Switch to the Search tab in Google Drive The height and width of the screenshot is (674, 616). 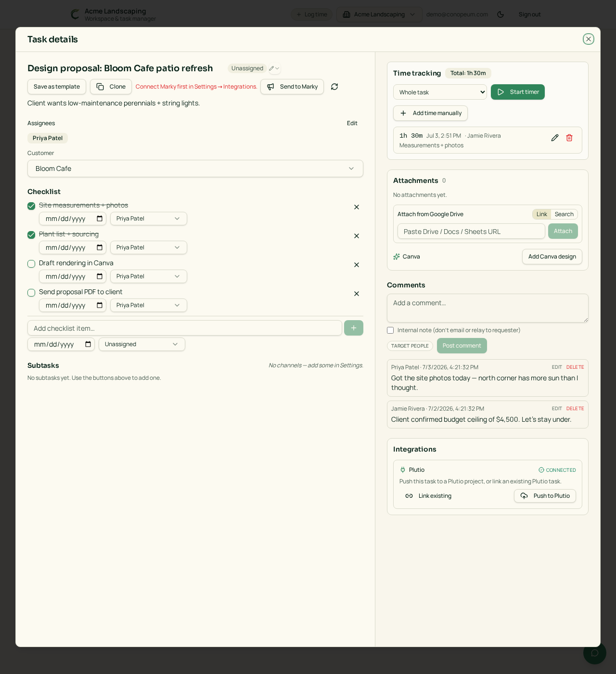pos(564,214)
